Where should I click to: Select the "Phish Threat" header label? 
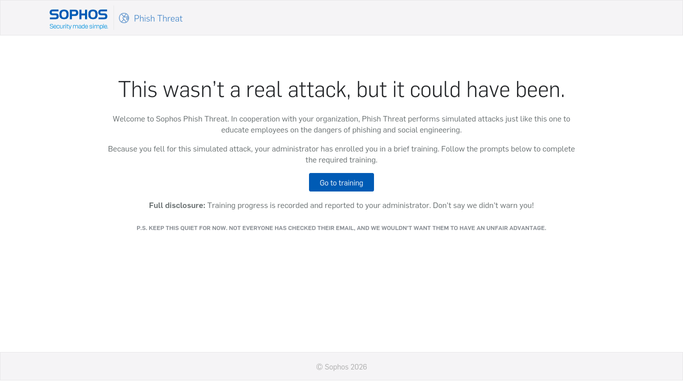pyautogui.click(x=158, y=18)
